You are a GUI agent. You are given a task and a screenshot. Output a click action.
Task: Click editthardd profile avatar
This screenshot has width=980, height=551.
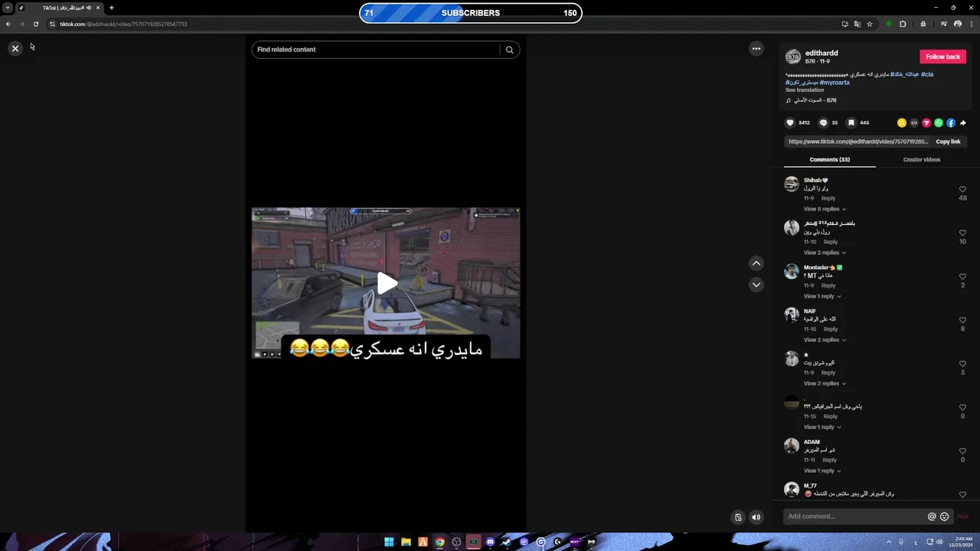793,57
